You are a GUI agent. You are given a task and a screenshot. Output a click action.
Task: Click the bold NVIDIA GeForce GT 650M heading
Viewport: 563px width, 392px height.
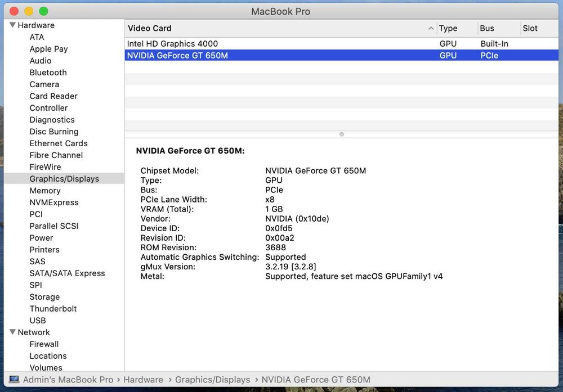point(190,151)
